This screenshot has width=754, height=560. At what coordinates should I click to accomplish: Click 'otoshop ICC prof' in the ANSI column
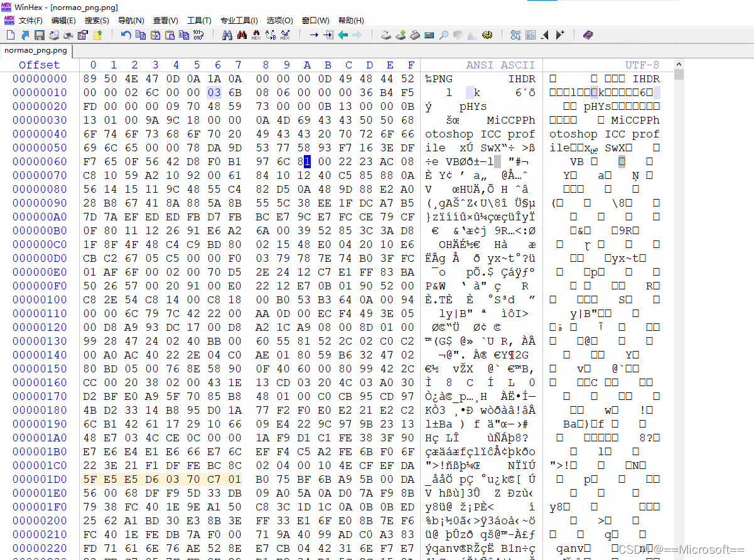coord(480,134)
